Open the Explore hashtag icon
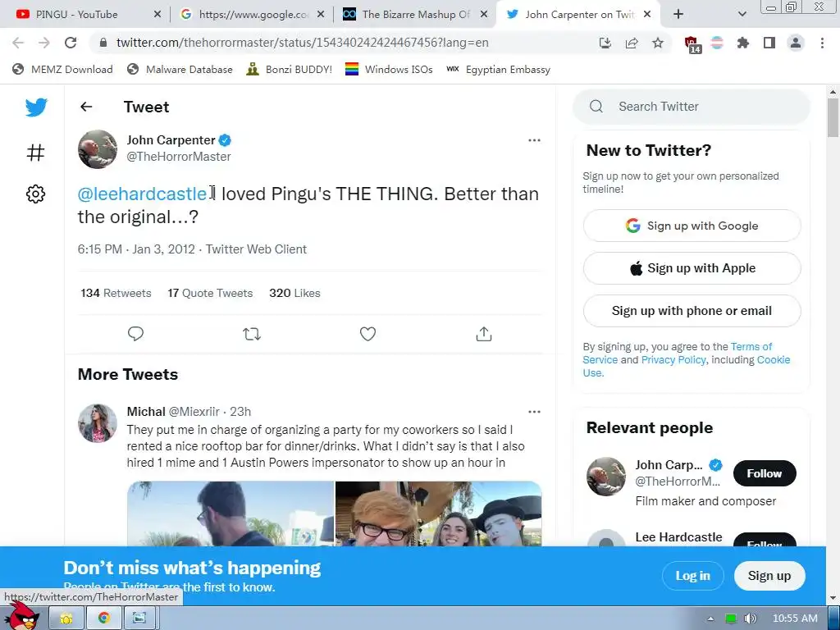The image size is (840, 630). (x=36, y=152)
